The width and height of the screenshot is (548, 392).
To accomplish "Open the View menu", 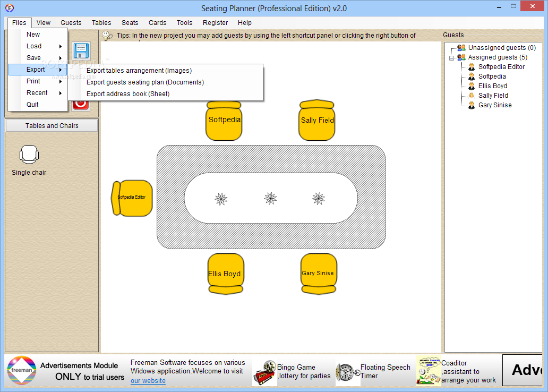I will coord(44,23).
